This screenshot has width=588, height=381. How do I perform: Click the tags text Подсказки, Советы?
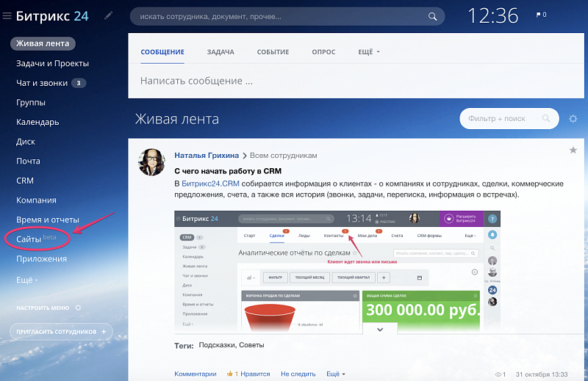[x=232, y=345]
